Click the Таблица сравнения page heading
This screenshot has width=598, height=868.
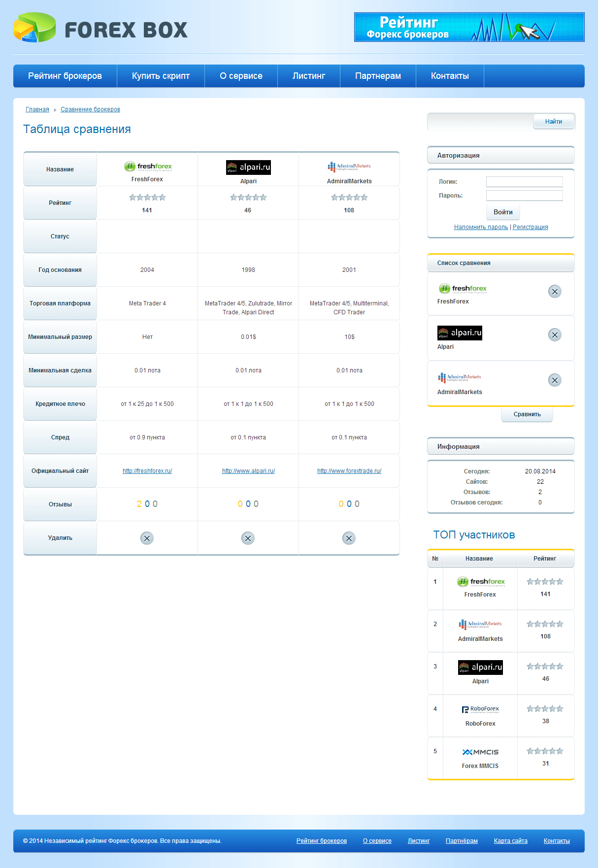77,129
